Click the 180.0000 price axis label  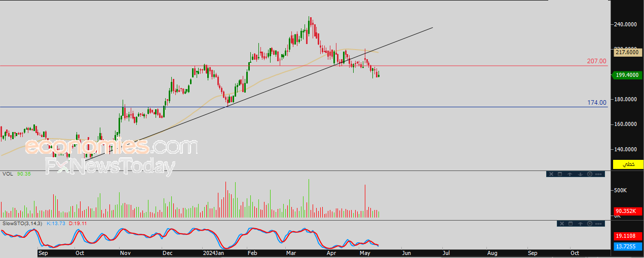click(625, 99)
